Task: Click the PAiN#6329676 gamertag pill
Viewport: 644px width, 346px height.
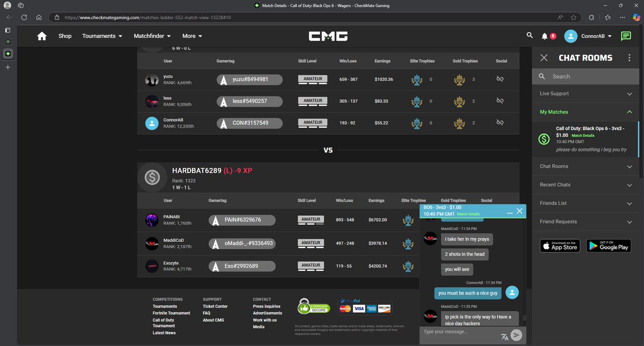Action: tap(242, 220)
